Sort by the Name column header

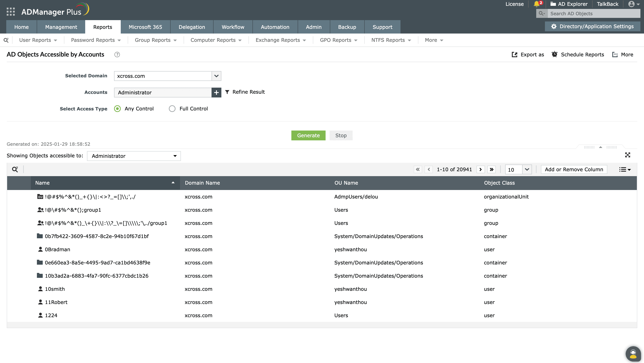pos(105,183)
